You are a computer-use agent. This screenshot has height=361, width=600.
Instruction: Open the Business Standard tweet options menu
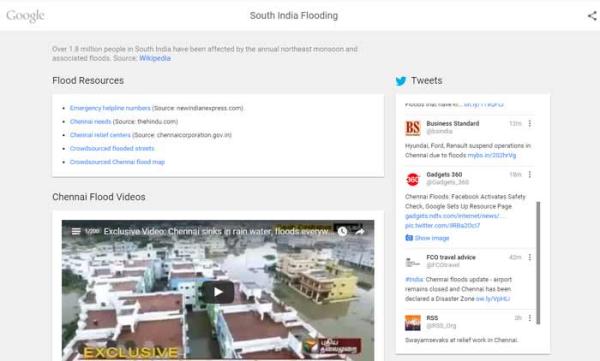coord(530,123)
